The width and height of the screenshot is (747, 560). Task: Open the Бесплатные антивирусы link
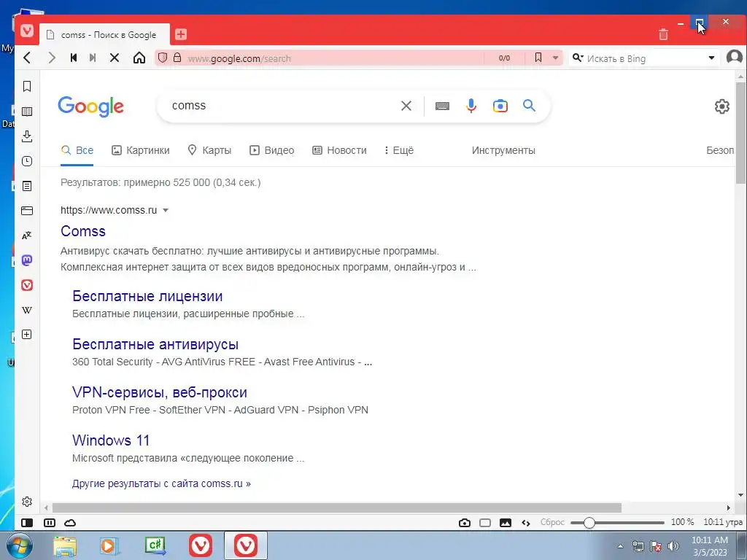[x=155, y=344]
